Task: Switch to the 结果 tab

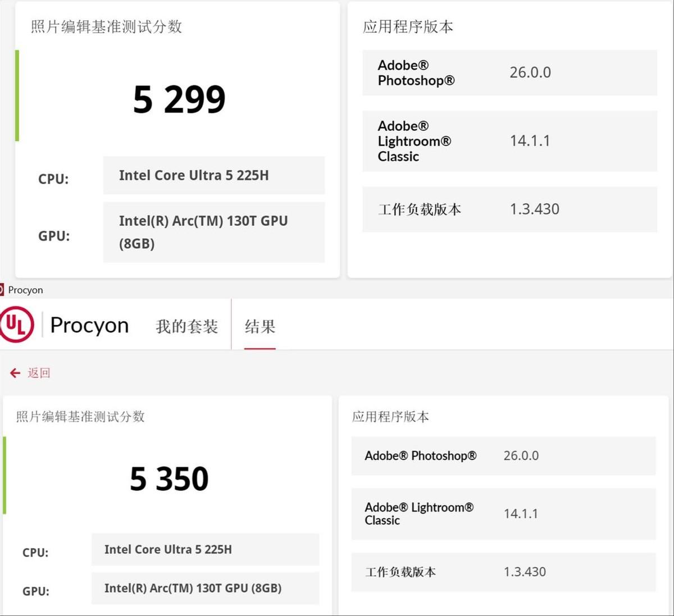Action: 259,326
